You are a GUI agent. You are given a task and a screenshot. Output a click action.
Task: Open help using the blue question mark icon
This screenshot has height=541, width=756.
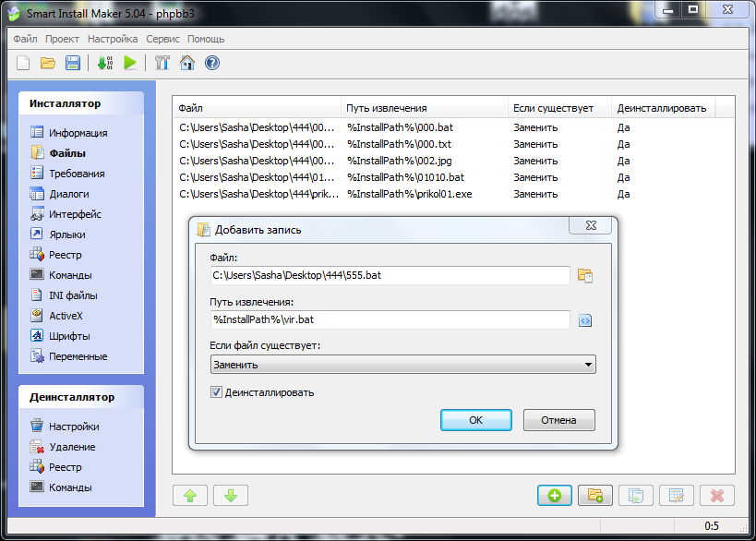coord(212,63)
